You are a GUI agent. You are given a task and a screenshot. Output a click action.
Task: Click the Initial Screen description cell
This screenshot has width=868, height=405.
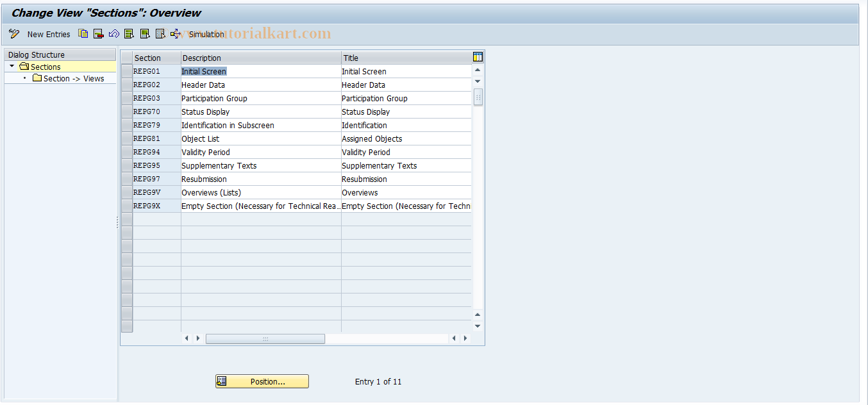click(x=261, y=71)
